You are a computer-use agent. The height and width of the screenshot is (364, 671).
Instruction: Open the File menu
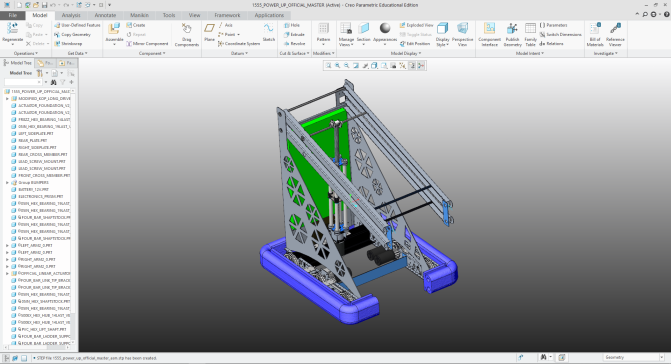coord(12,15)
